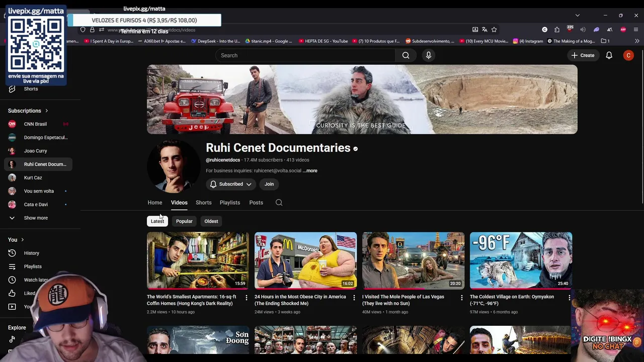The width and height of the screenshot is (644, 362).
Task: Open the DeepSeek bookmark
Action: tap(215, 41)
